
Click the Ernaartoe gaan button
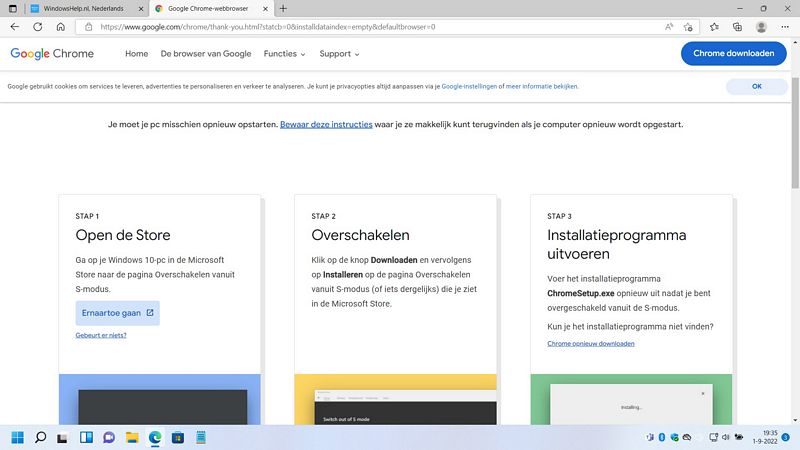117,313
